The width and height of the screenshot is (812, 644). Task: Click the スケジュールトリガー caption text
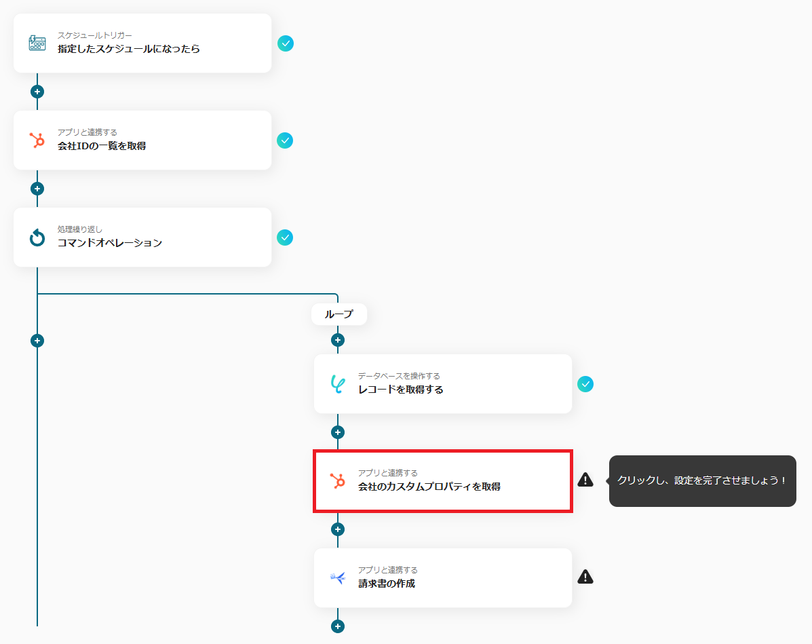click(95, 35)
